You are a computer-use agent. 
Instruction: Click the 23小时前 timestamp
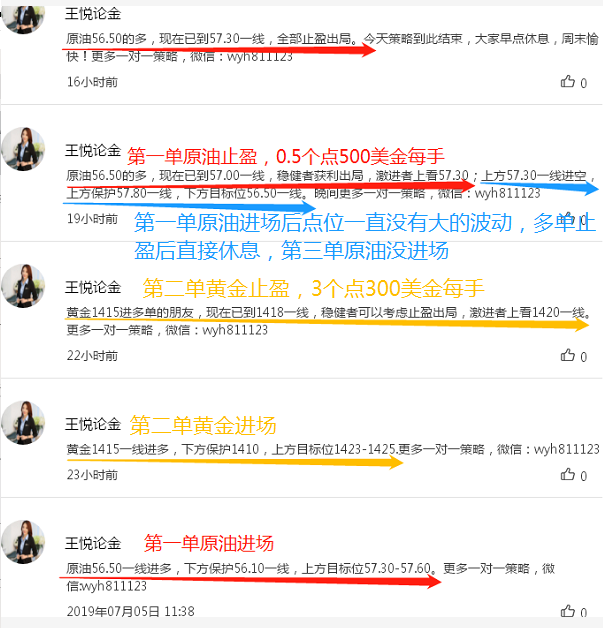[x=92, y=475]
